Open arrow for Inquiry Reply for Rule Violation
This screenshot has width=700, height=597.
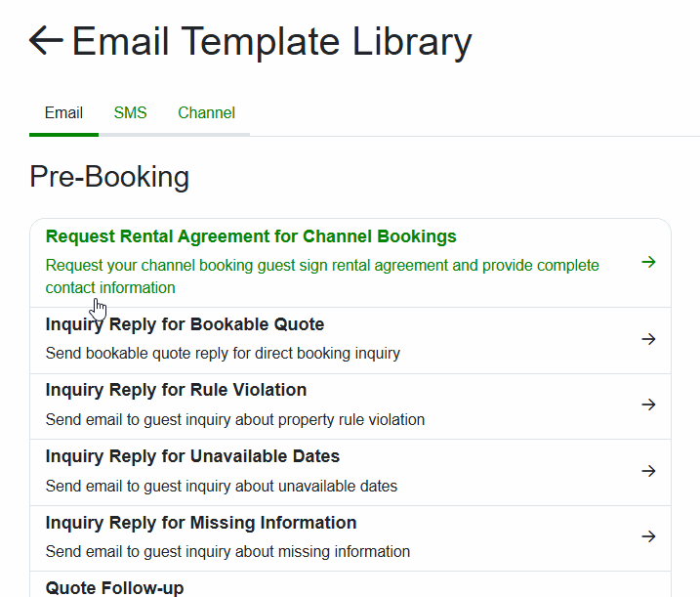click(648, 405)
